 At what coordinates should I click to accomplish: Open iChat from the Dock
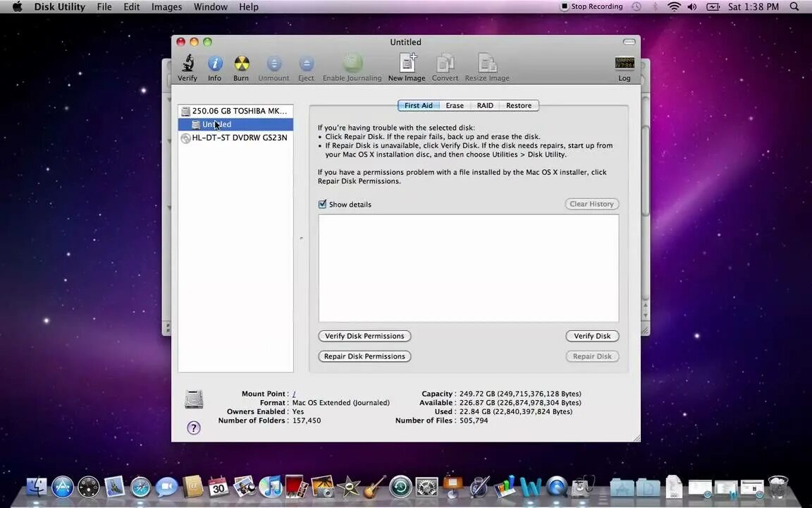pyautogui.click(x=167, y=488)
